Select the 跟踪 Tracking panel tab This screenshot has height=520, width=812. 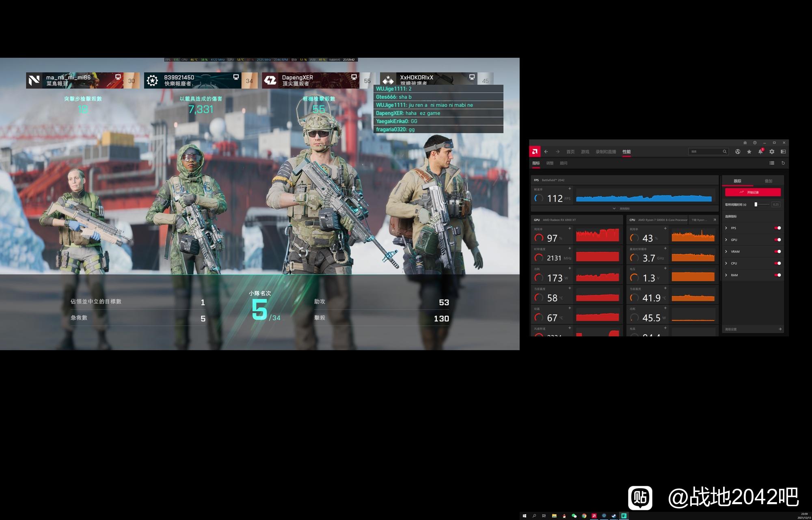(737, 181)
